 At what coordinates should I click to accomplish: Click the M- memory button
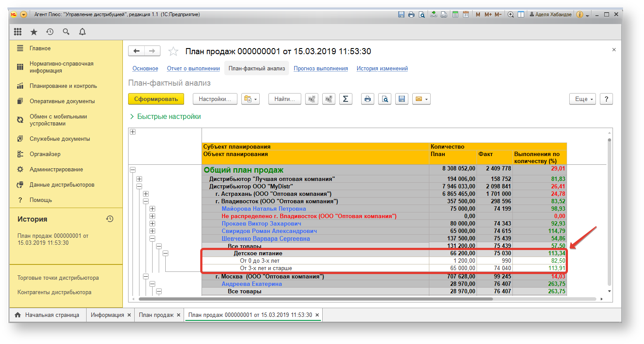click(x=498, y=14)
